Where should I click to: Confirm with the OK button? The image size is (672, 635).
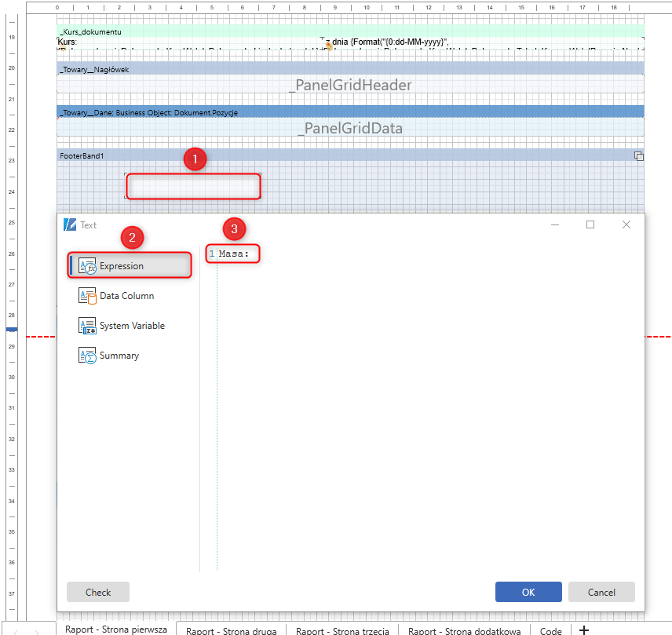coord(528,592)
